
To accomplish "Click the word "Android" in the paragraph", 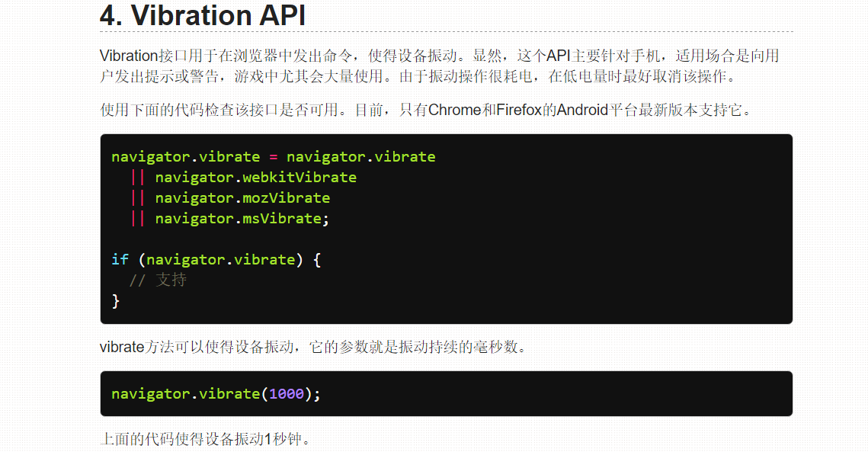I will [x=582, y=110].
